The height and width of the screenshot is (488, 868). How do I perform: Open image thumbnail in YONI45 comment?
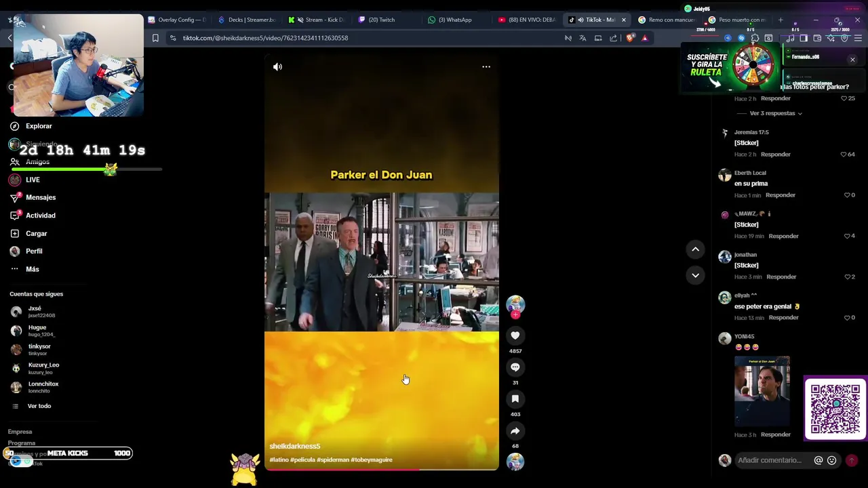pos(762,391)
